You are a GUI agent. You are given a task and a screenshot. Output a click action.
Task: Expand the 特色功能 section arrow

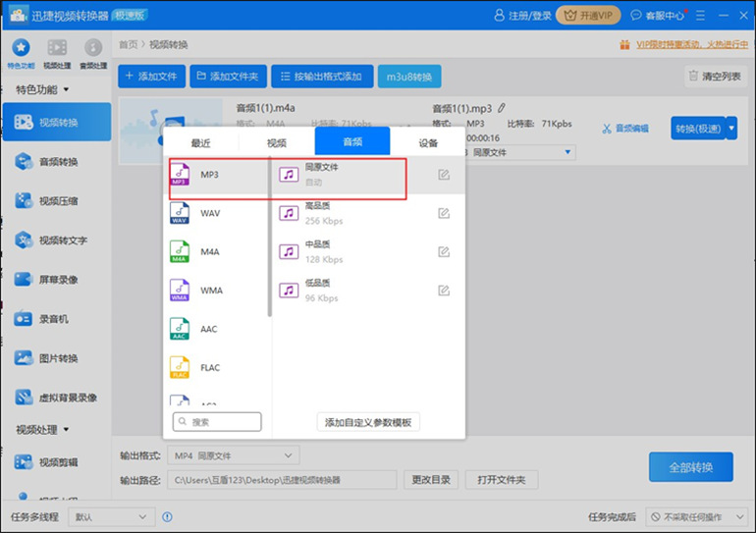[66, 89]
